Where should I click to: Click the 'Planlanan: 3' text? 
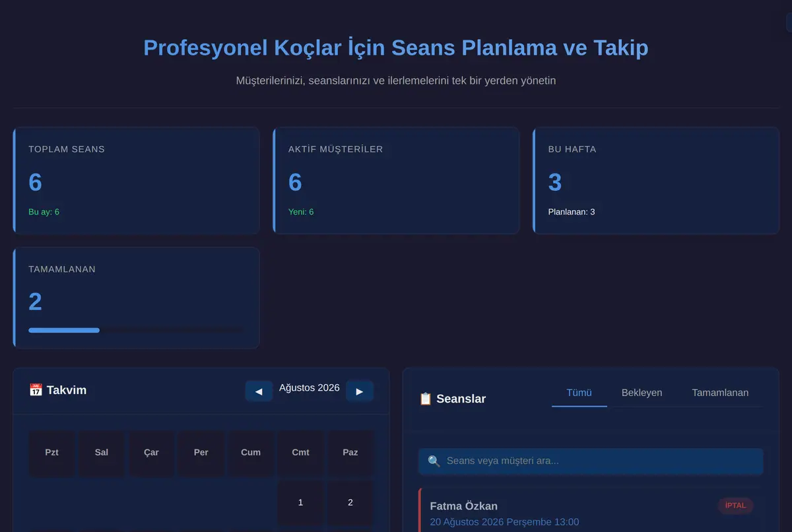click(572, 212)
